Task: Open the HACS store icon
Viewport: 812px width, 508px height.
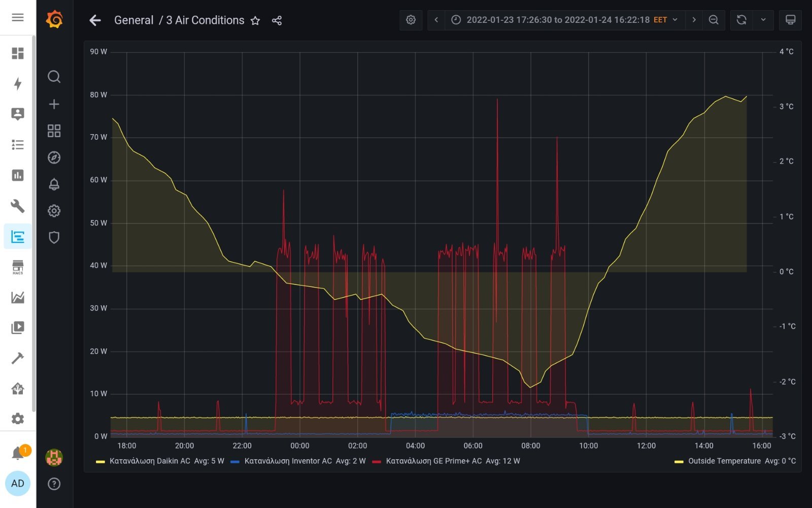Action: tap(18, 267)
